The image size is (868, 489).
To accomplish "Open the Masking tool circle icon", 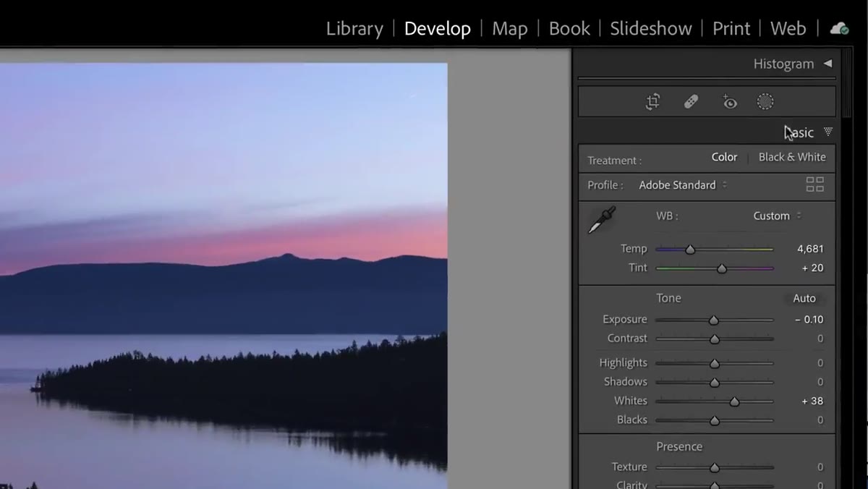I will pyautogui.click(x=765, y=102).
